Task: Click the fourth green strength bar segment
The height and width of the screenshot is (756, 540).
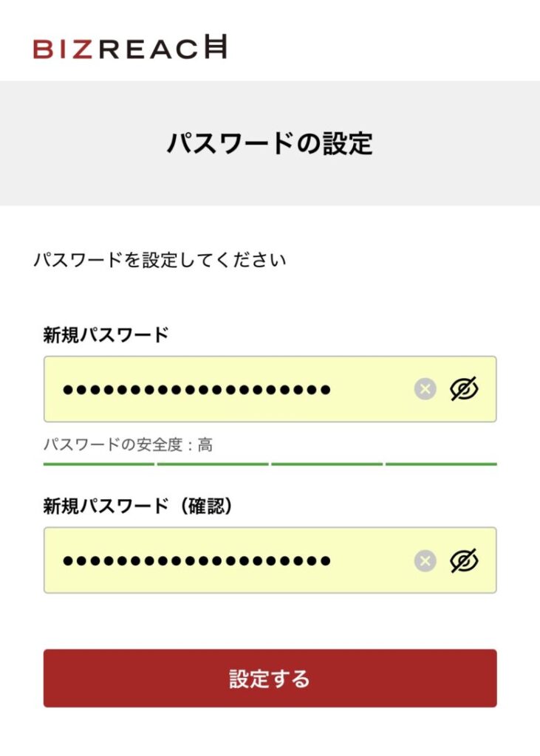Action: tap(441, 464)
